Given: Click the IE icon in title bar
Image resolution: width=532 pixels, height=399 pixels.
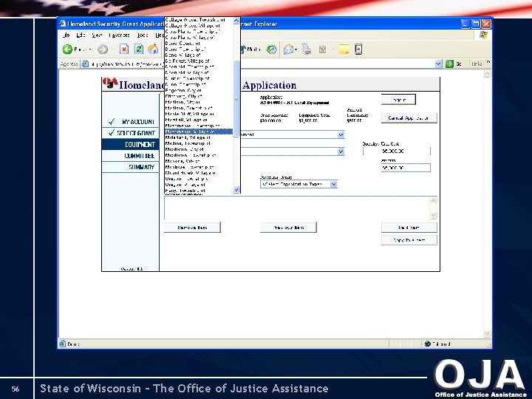Looking at the screenshot, I should pos(62,24).
